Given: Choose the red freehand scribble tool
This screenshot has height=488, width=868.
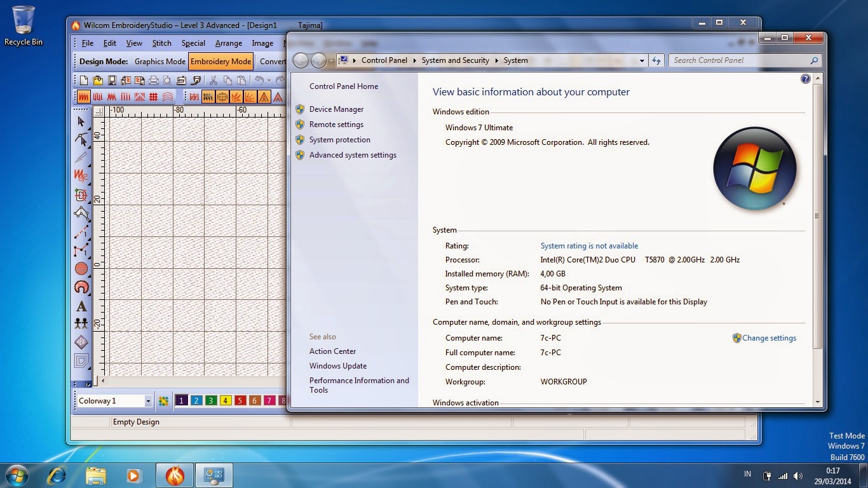Looking at the screenshot, I should [81, 175].
